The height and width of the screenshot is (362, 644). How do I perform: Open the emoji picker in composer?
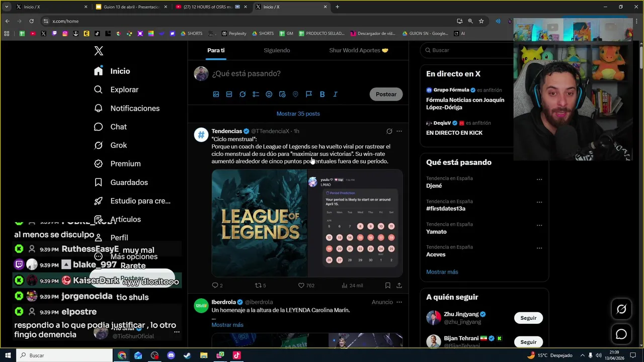coord(269,94)
